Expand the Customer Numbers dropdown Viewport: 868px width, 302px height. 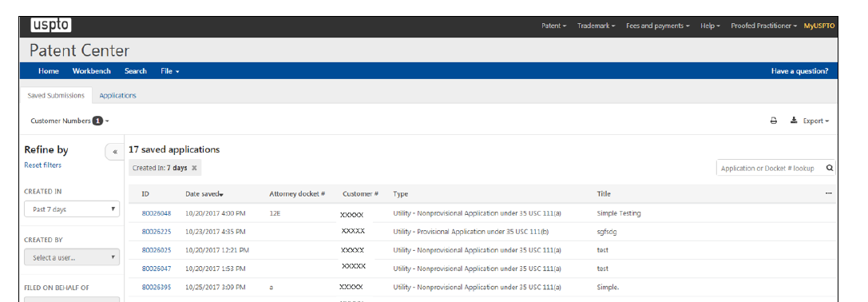(x=69, y=121)
